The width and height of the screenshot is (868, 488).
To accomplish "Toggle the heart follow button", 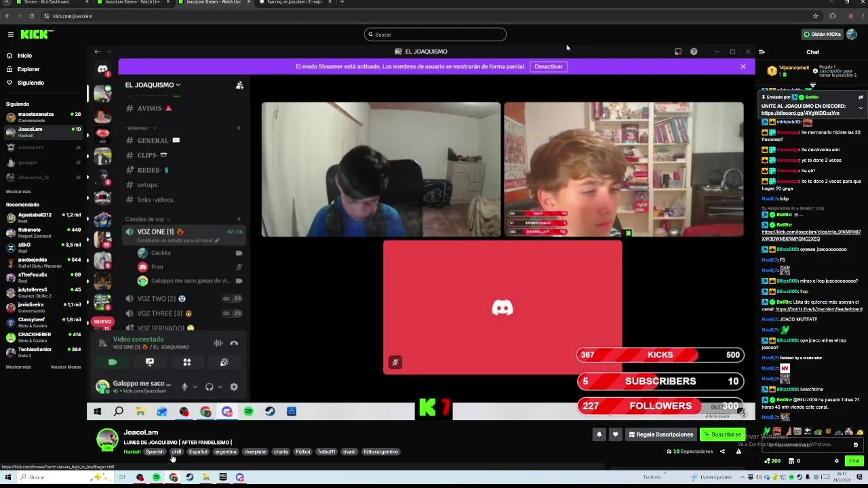I will point(616,434).
